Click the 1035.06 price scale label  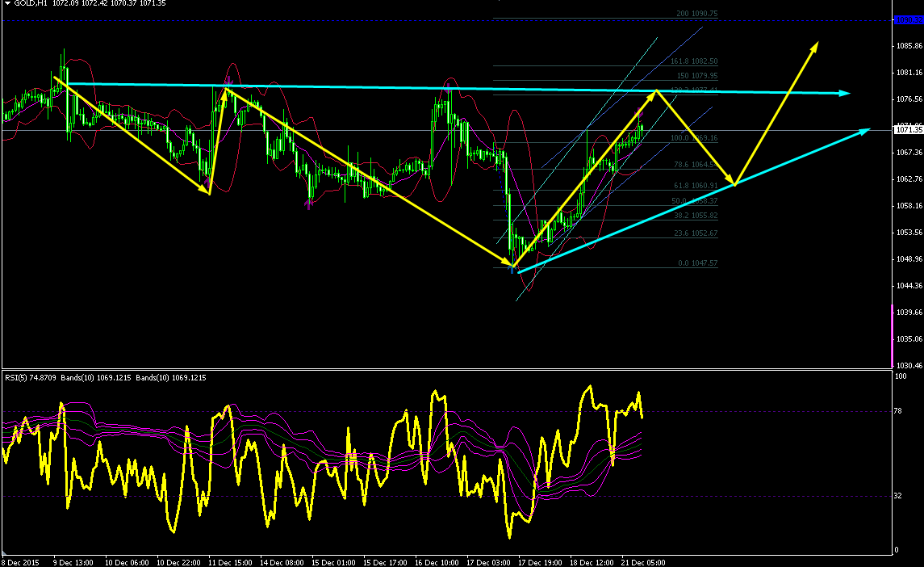point(909,339)
